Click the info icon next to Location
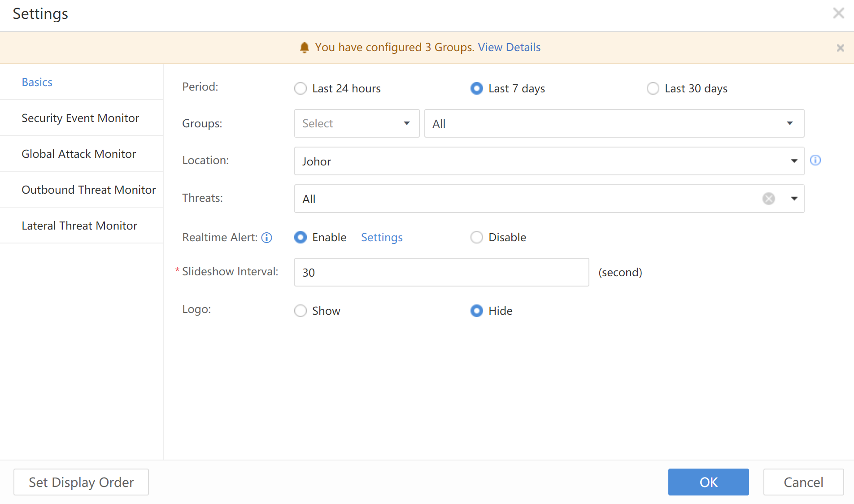The height and width of the screenshot is (504, 854). (815, 161)
